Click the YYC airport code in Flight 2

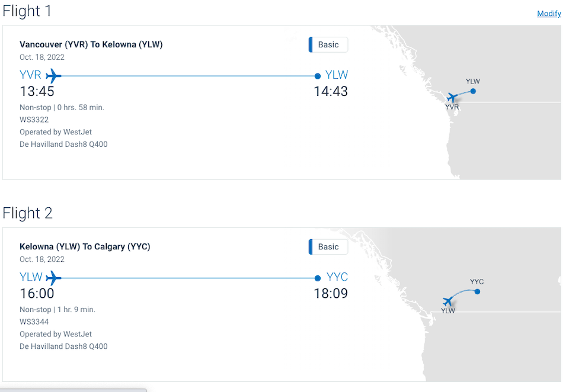pyautogui.click(x=337, y=277)
